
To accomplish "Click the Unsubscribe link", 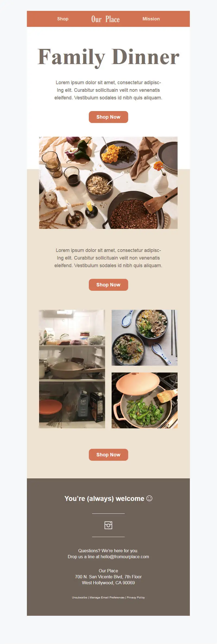I will (x=80, y=597).
